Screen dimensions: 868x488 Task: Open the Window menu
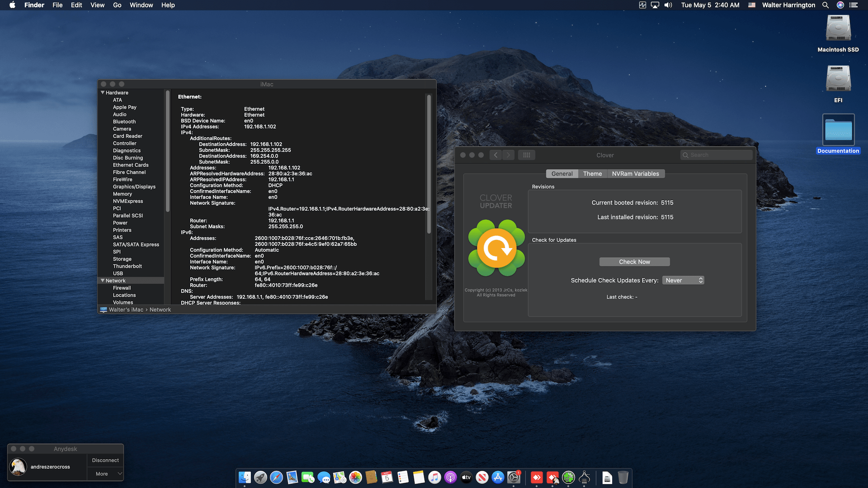tap(141, 5)
